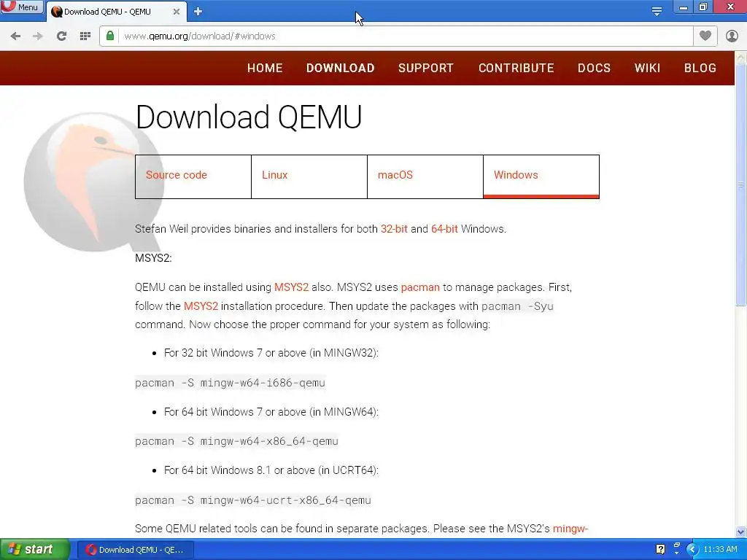Viewport: 747px width, 560px height.
Task: Click the 'Download QEMU' page heading
Action: (x=249, y=117)
